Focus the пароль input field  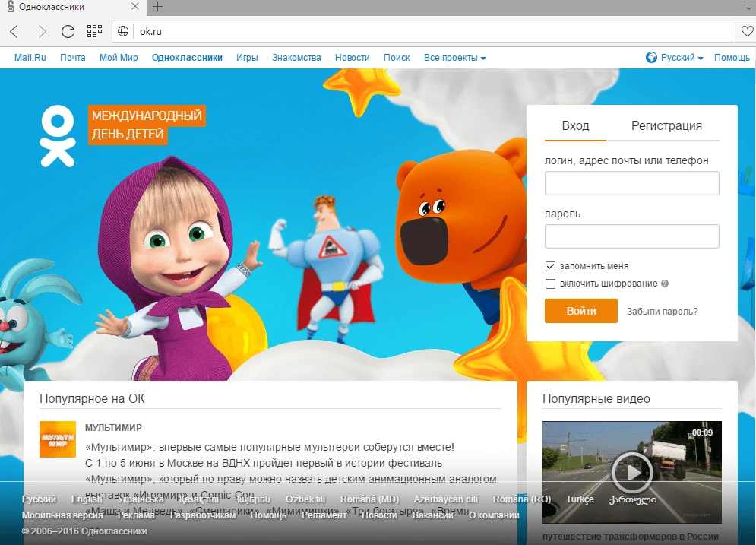[631, 236]
